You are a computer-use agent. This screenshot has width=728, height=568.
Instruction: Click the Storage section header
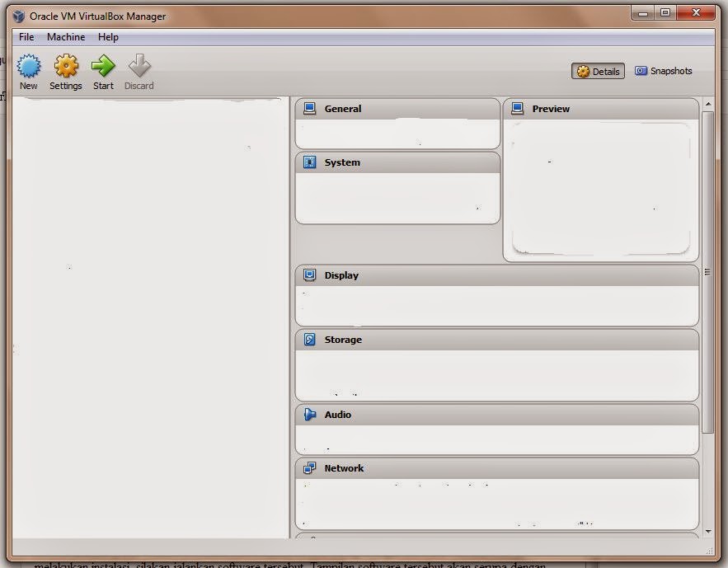point(497,339)
